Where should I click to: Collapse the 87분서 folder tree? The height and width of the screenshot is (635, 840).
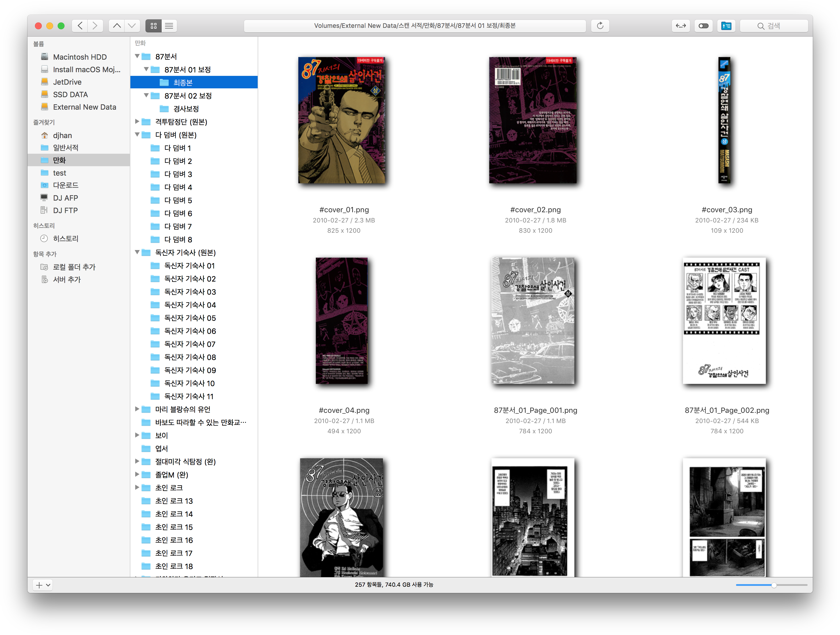[x=137, y=56]
